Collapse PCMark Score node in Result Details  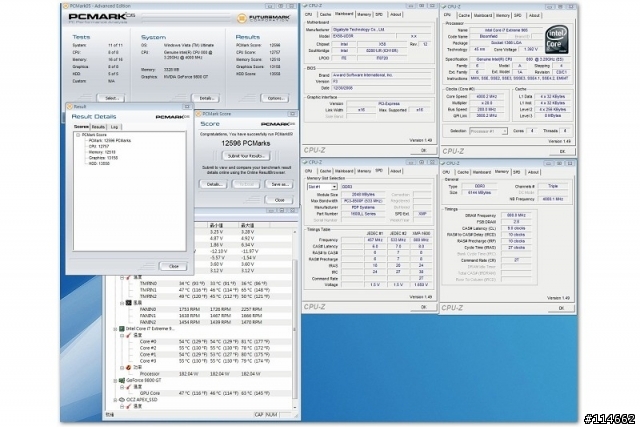pos(78,135)
